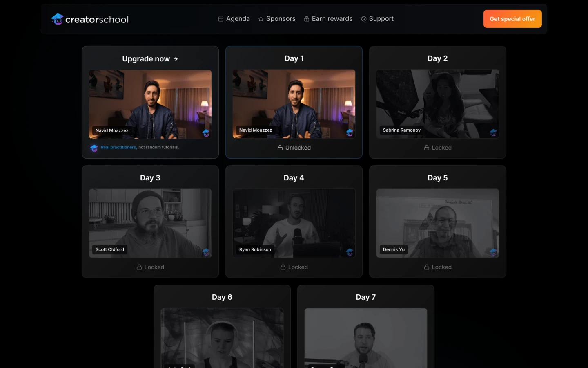
Task: Click the gift icon beside Earn rewards
Action: 307,19
